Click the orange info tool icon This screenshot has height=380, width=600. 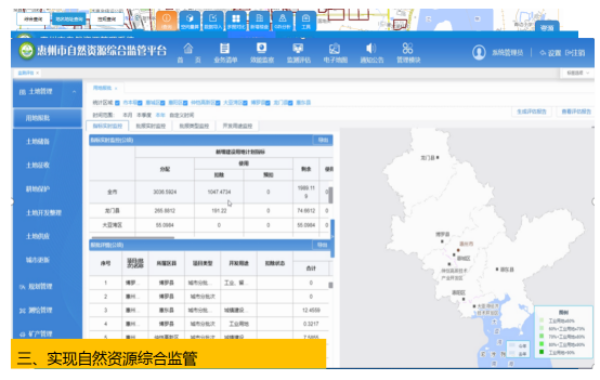[x=167, y=21]
